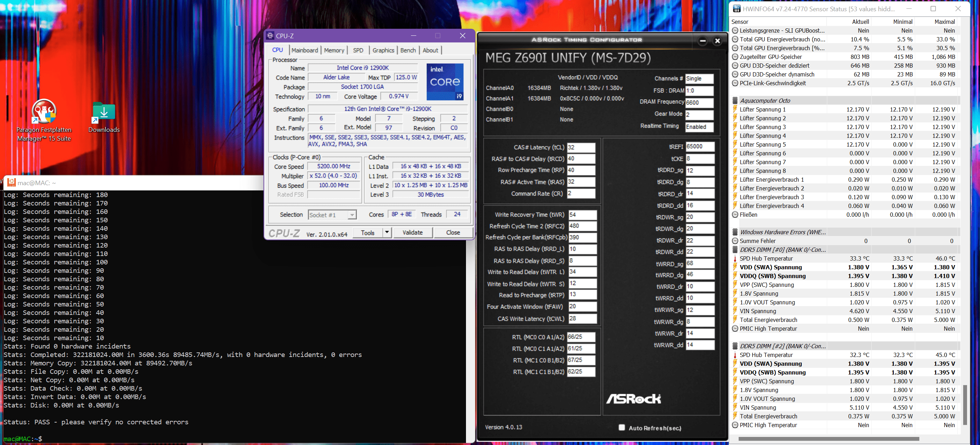The height and width of the screenshot is (445, 980).
Task: Open the Tools dropdown arrow in CPU-Z
Action: (x=387, y=232)
